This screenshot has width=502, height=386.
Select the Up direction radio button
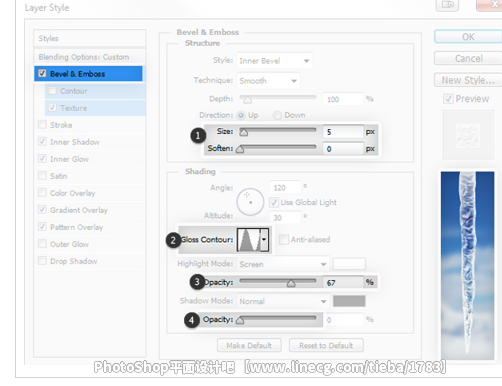click(241, 115)
